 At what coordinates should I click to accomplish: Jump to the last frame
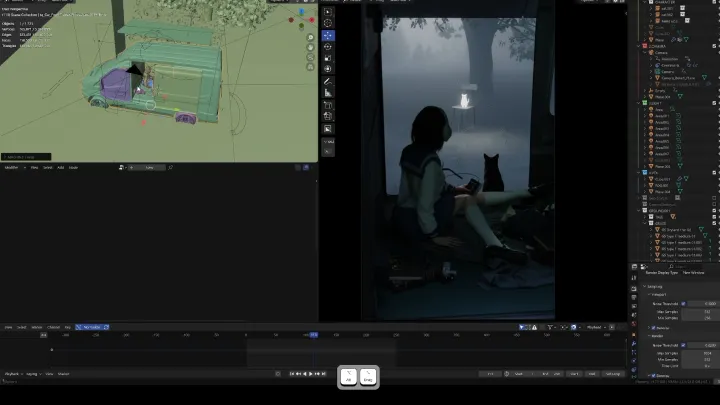[324, 374]
